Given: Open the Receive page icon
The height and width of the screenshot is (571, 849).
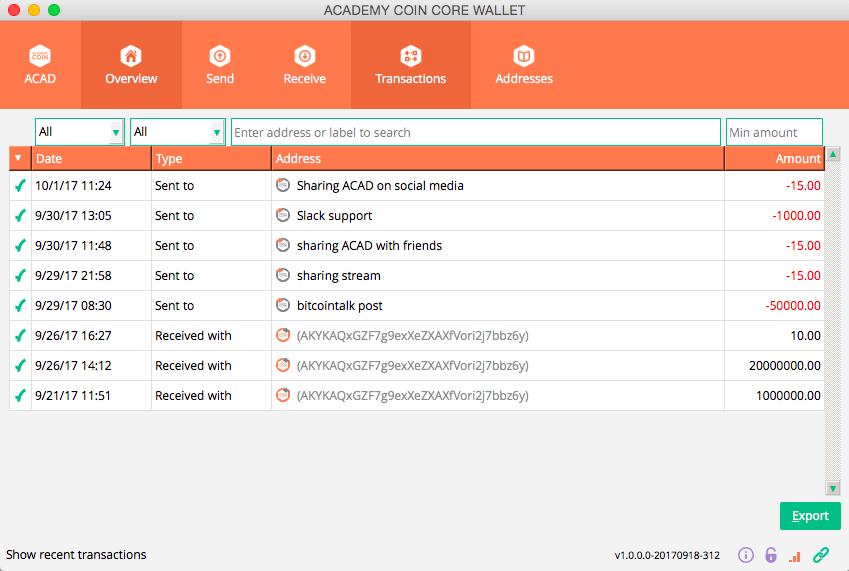Looking at the screenshot, I should point(305,56).
